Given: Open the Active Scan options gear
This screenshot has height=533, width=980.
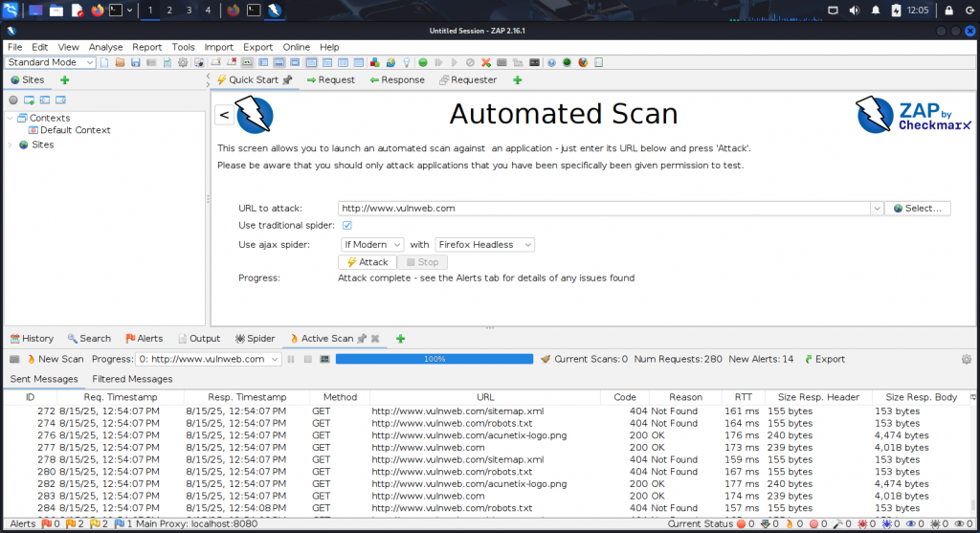Looking at the screenshot, I should coord(967,359).
